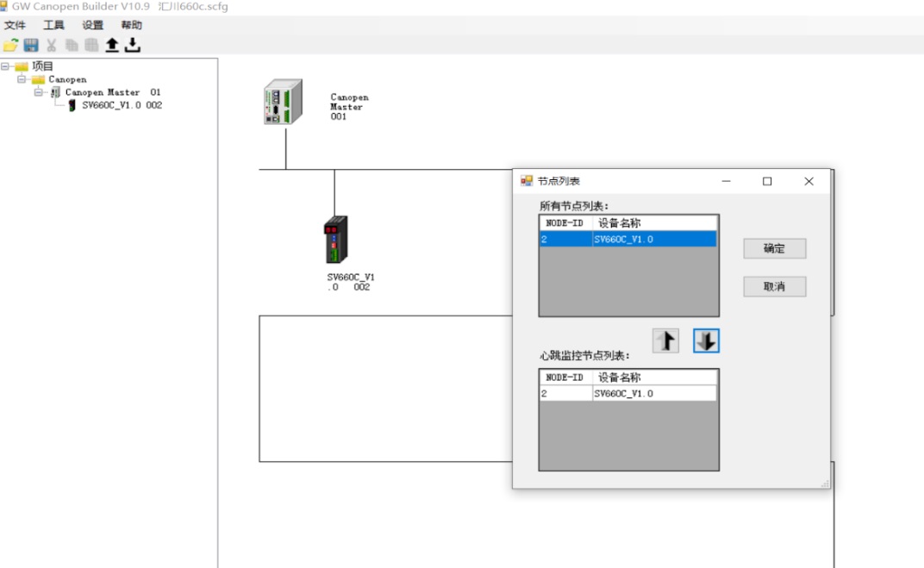Select the Canopen Master device icon on canvas

283,103
